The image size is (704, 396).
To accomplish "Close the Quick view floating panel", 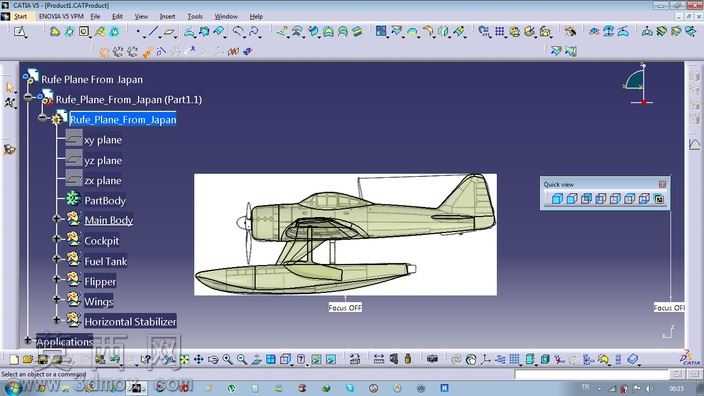I will 662,184.
